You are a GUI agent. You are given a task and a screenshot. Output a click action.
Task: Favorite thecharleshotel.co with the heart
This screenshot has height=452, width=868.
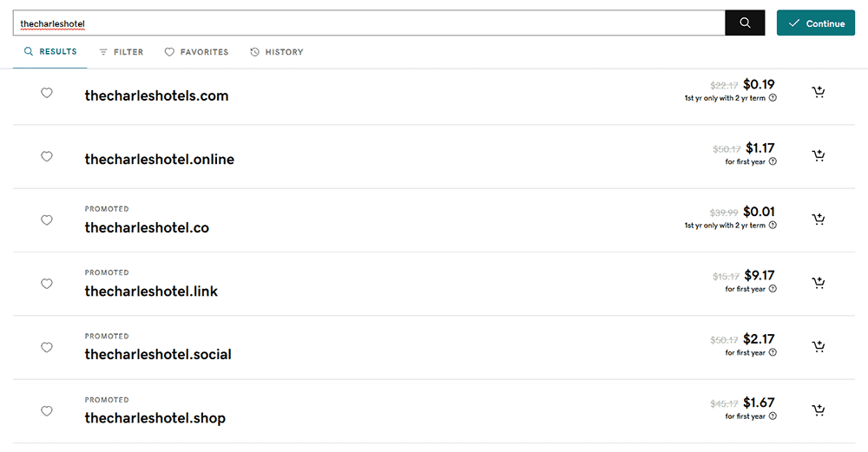point(47,220)
